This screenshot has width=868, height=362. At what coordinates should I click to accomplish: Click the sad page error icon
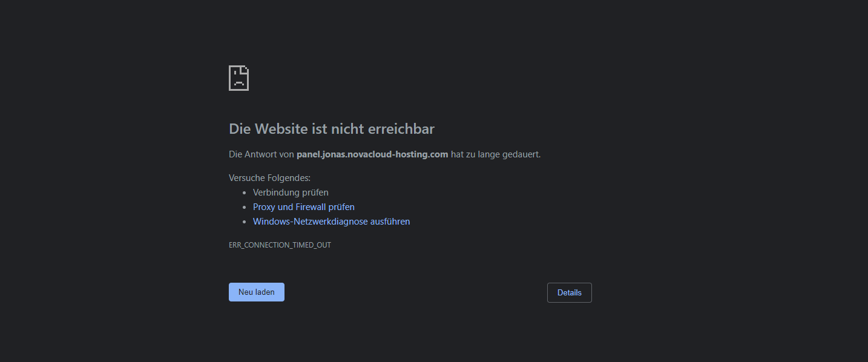pyautogui.click(x=238, y=78)
